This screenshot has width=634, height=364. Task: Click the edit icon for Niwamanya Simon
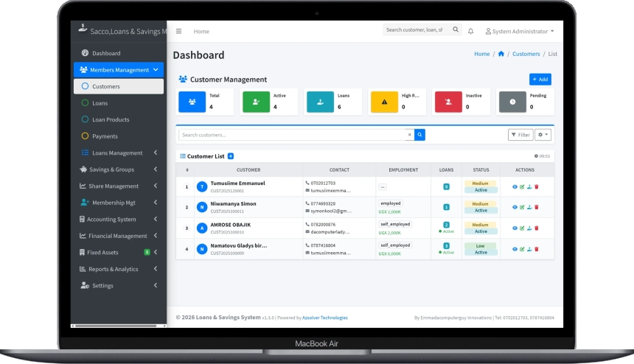point(522,207)
